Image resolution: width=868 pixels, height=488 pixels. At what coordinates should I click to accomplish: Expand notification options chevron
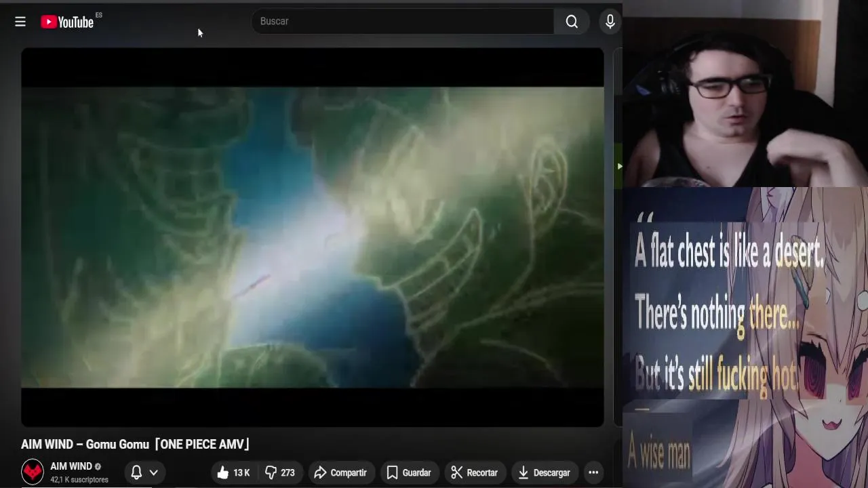click(154, 472)
